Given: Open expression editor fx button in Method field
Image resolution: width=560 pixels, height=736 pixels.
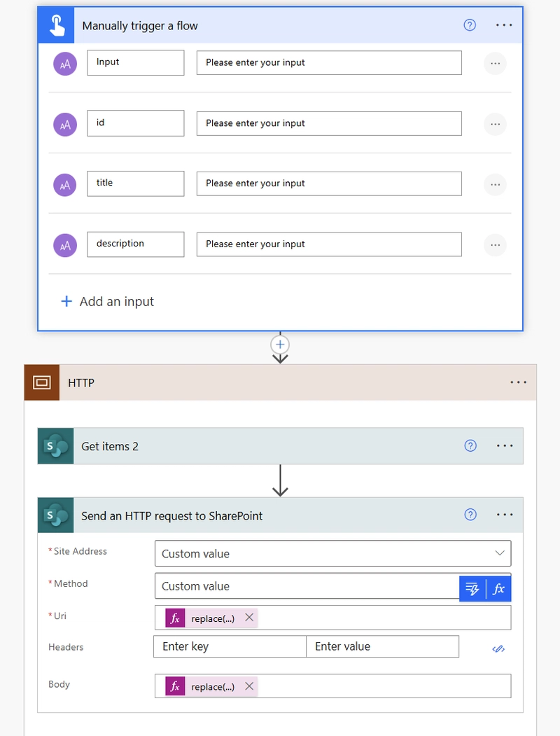Looking at the screenshot, I should (x=498, y=589).
